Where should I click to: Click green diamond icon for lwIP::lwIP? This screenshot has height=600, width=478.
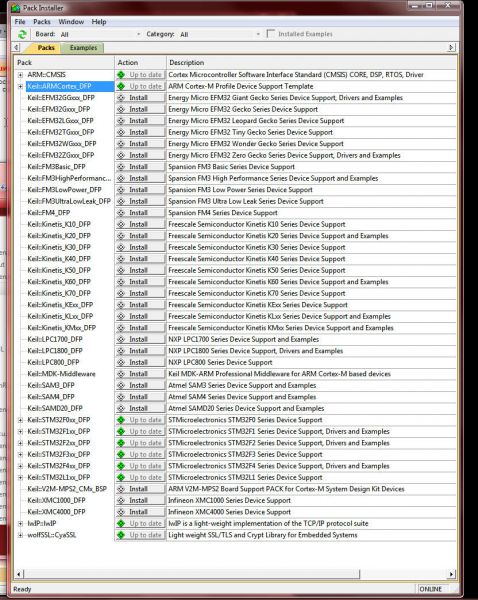(121, 523)
